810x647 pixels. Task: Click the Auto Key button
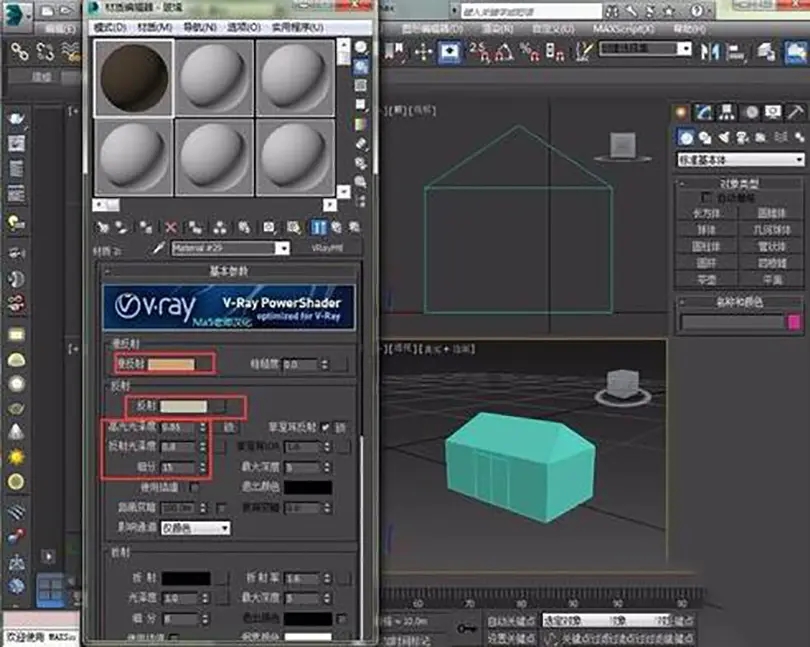pyautogui.click(x=511, y=621)
